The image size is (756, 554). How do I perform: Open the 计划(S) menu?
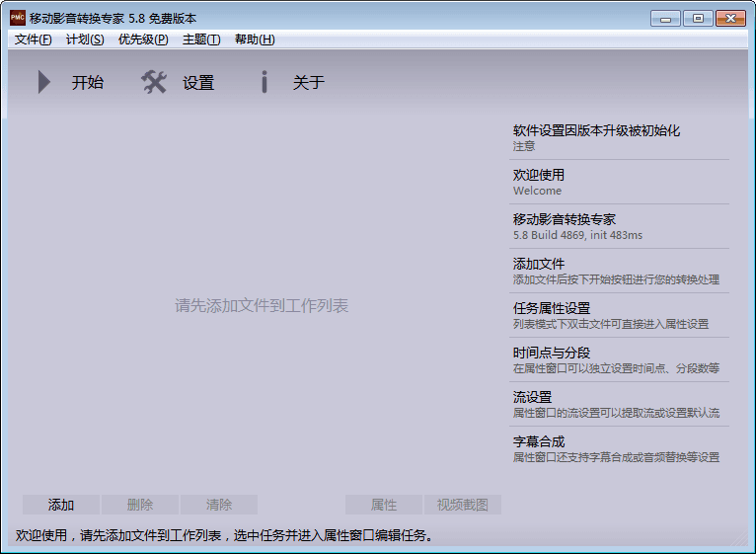(85, 40)
